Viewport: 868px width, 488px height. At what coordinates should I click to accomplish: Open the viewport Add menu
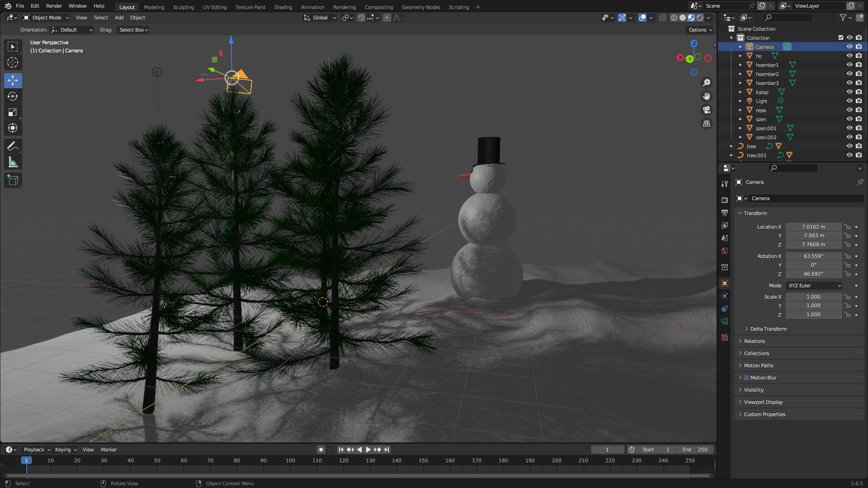point(119,18)
